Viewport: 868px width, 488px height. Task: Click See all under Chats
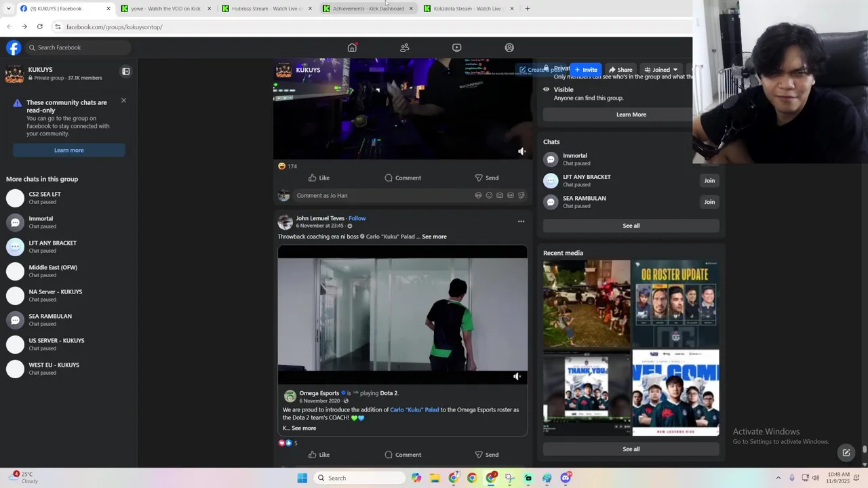631,226
